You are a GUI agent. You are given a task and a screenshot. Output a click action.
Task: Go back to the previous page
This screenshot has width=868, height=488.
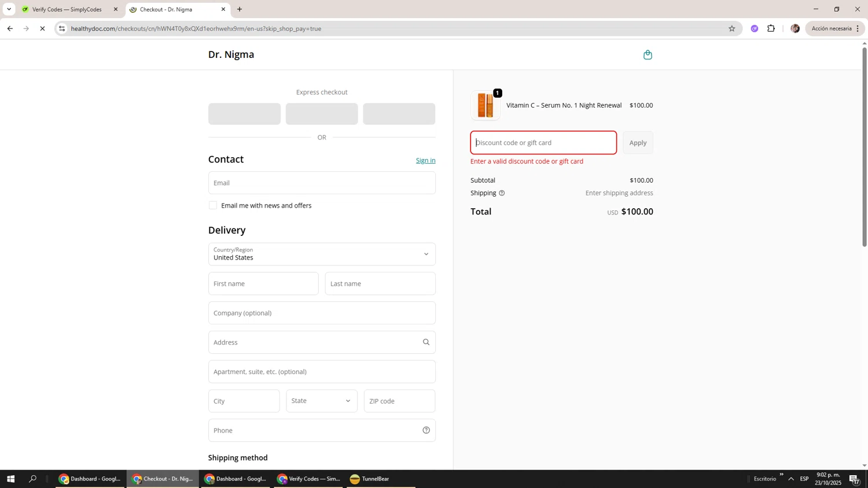[x=10, y=28]
